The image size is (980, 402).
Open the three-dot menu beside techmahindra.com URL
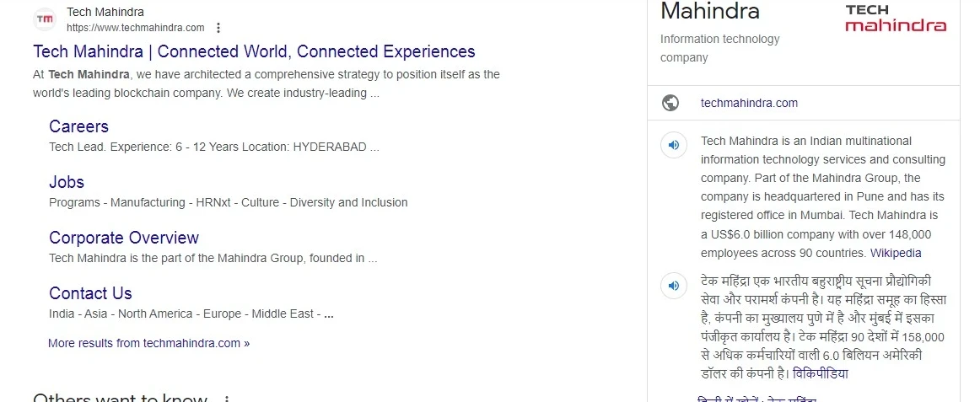(x=219, y=28)
